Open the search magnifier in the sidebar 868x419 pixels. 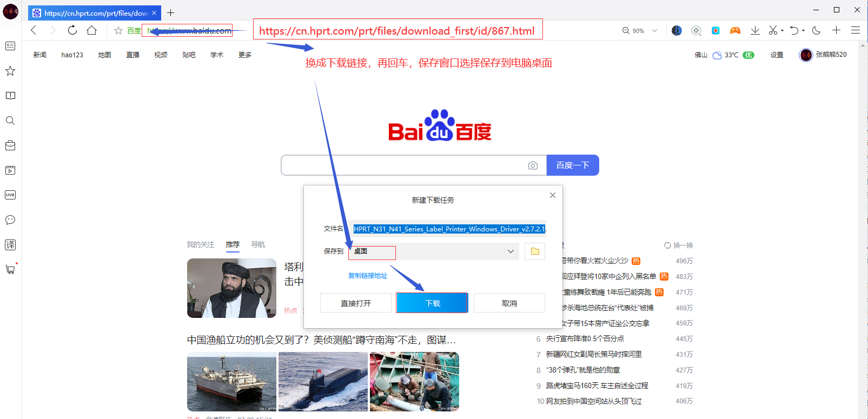pyautogui.click(x=10, y=121)
